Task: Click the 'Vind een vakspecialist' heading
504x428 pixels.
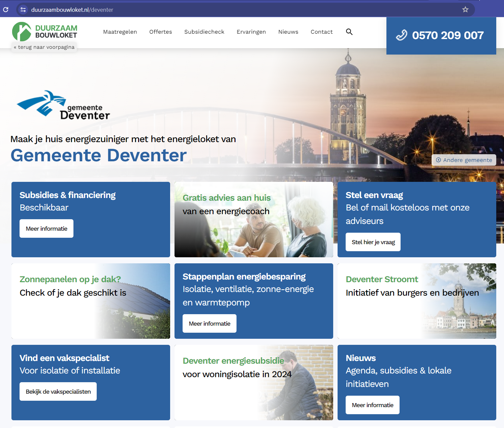Action: pos(64,358)
